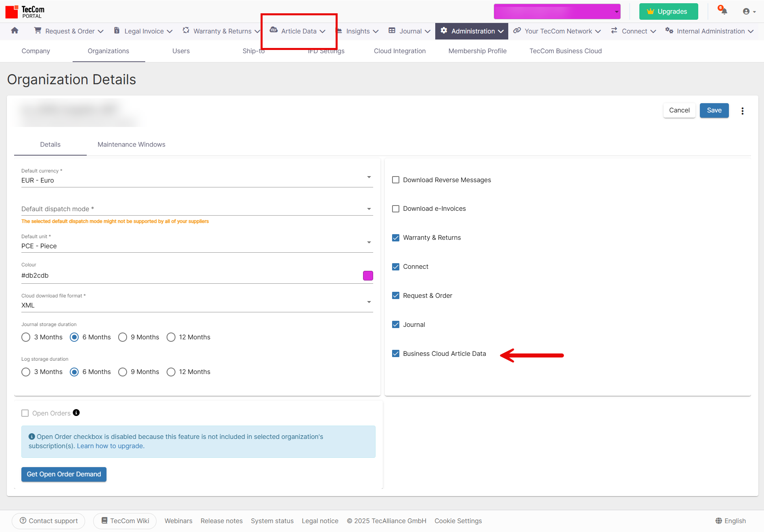The image size is (764, 532).
Task: Click the Save button
Action: pos(714,110)
